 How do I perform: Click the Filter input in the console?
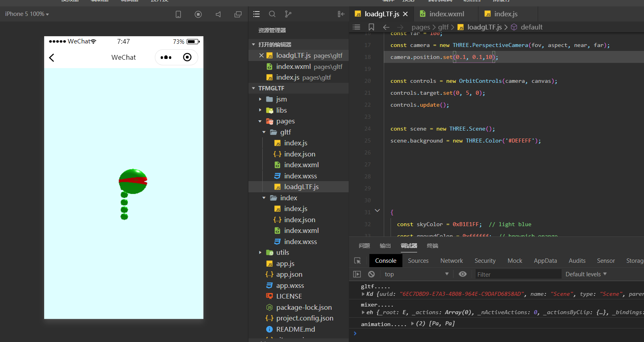[x=518, y=274]
